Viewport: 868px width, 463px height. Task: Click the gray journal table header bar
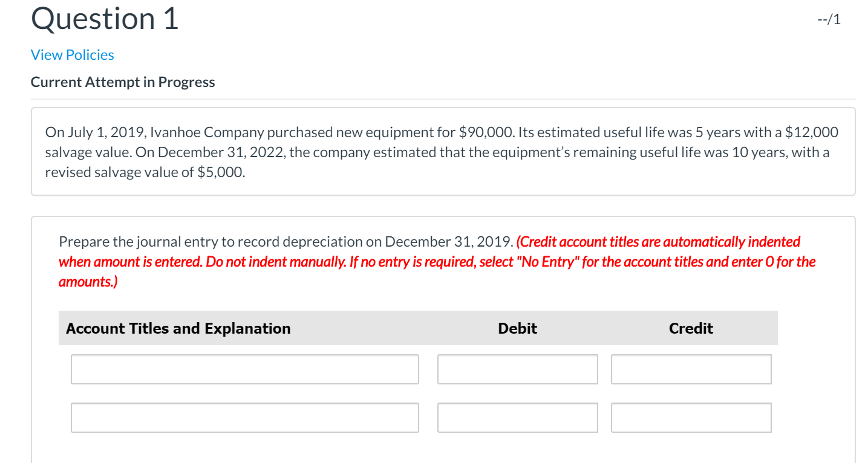point(417,328)
